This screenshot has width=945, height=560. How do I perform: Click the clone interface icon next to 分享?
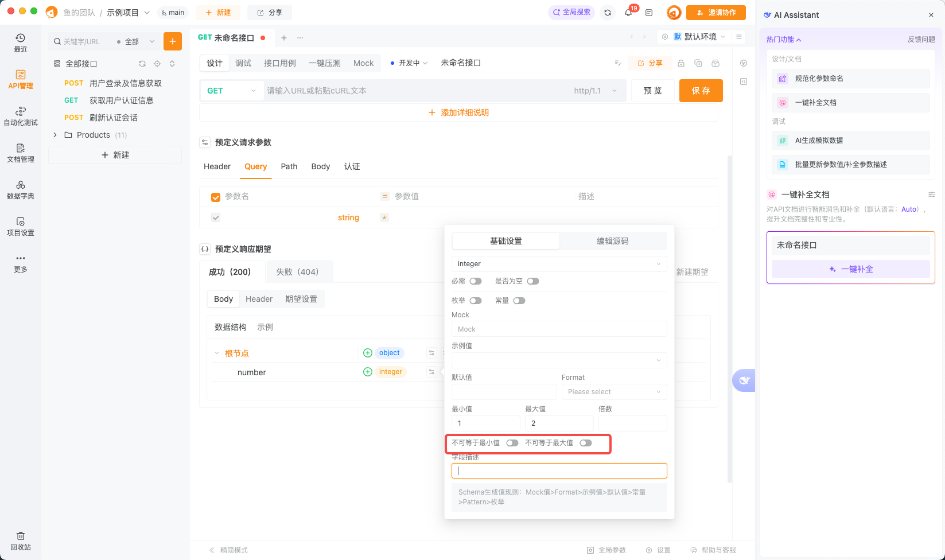click(x=698, y=63)
